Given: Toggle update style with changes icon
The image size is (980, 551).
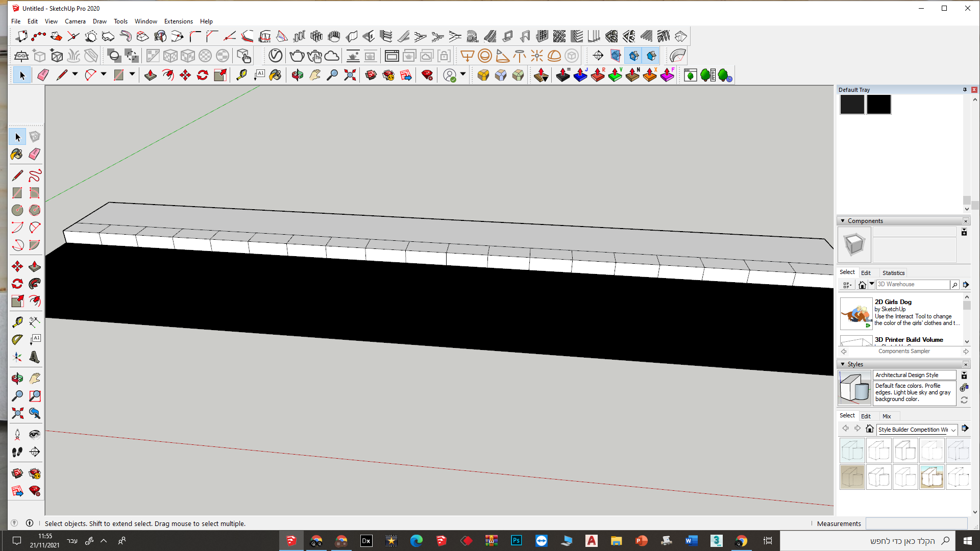Looking at the screenshot, I should [964, 400].
